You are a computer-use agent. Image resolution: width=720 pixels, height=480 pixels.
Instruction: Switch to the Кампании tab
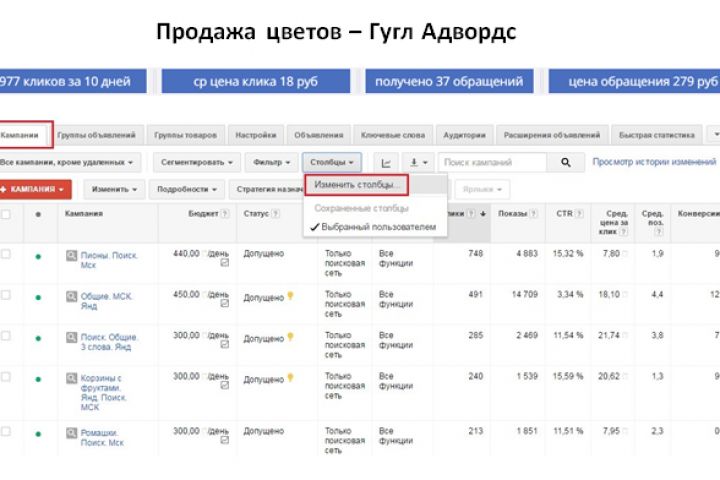[25, 135]
